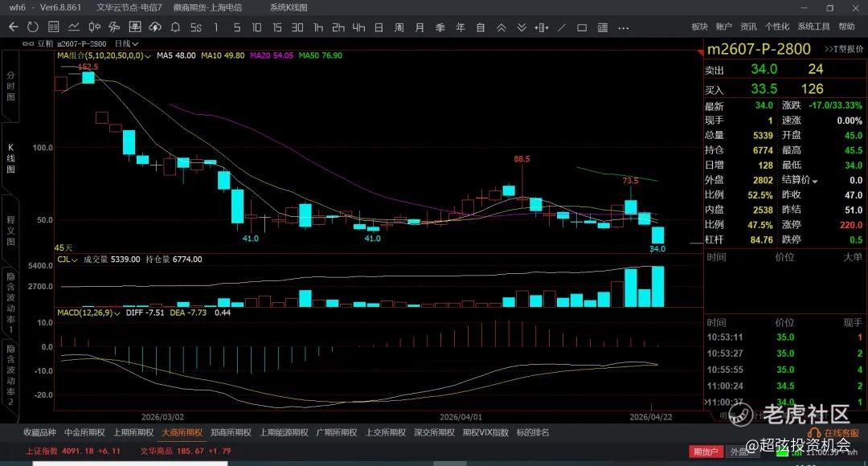868x466 pixels.
Task: Select weekly (周) period
Action: point(399,27)
